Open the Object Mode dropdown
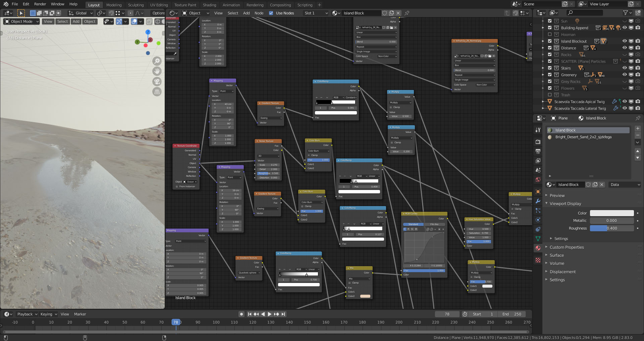Screen dimensions: 644x341 point(21,21)
